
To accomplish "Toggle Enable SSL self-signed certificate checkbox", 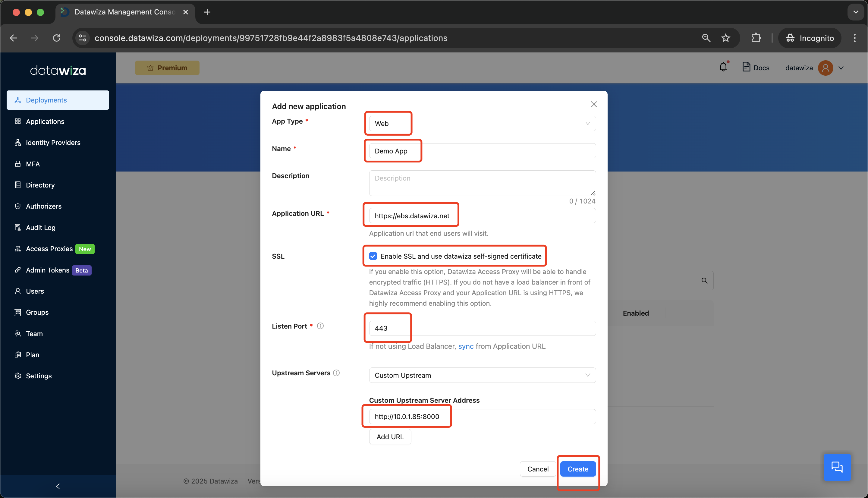I will (373, 256).
